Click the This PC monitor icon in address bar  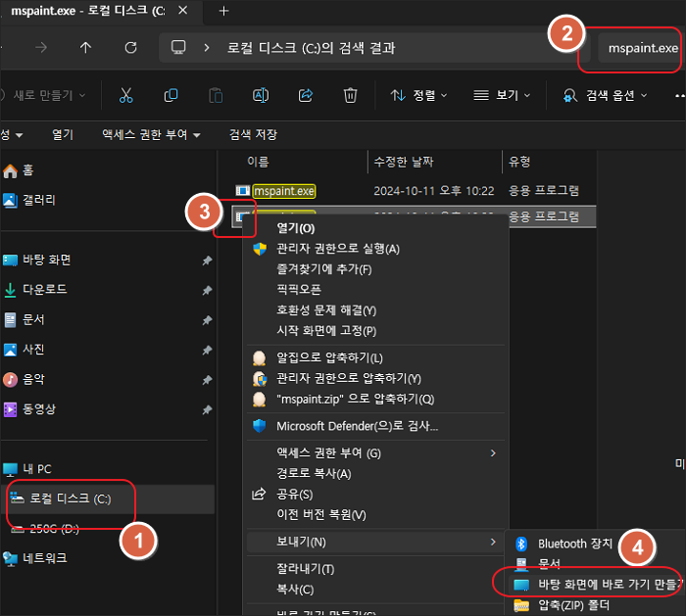point(178,47)
